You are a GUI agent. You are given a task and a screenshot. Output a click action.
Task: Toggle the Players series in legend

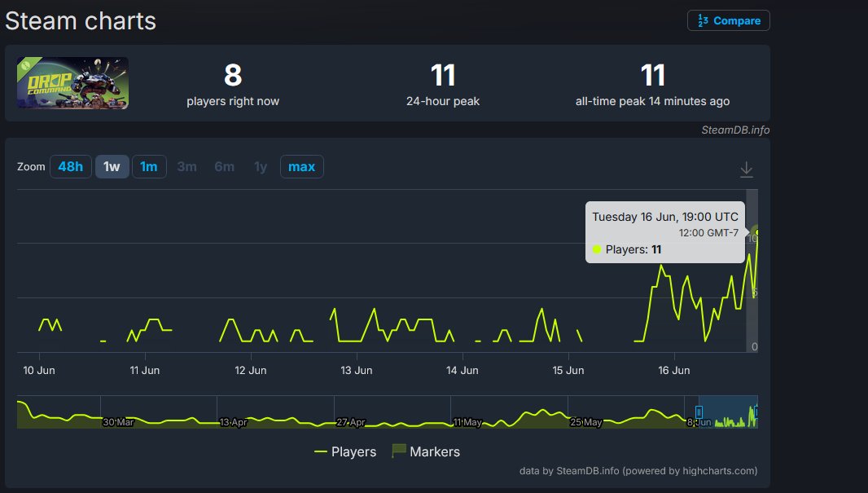(345, 452)
